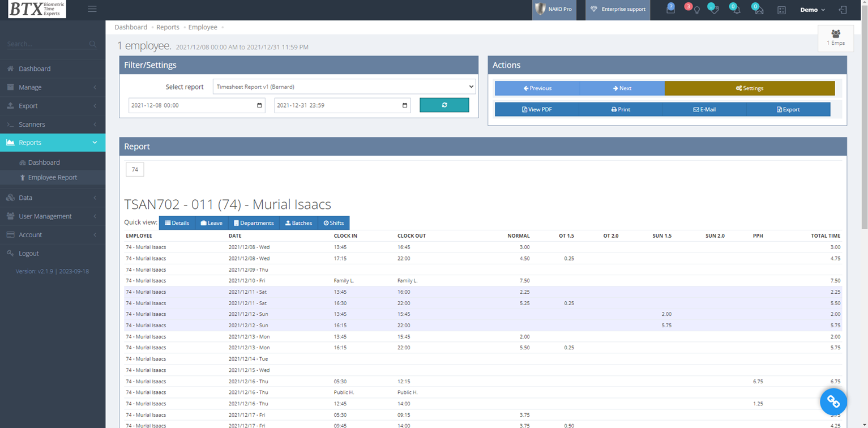Open the envelope messages icon
Screen dimensions: 868x428
pos(759,10)
